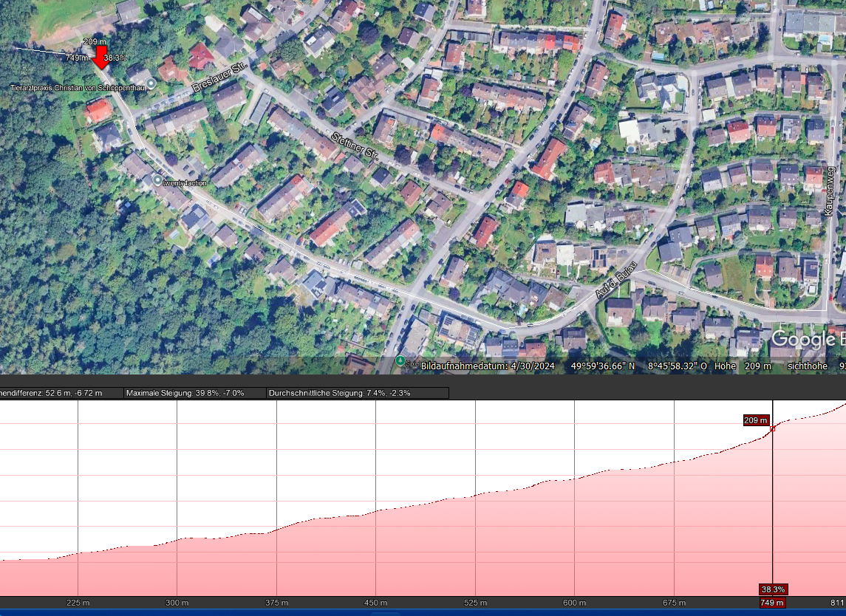The width and height of the screenshot is (846, 616).
Task: Click the latitude coordinate in the status bar
Action: point(603,366)
